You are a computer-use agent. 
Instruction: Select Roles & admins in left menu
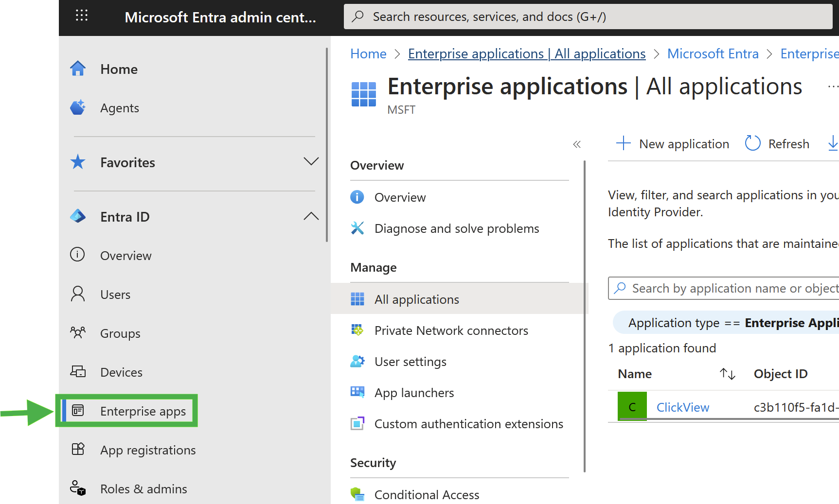pyautogui.click(x=143, y=489)
